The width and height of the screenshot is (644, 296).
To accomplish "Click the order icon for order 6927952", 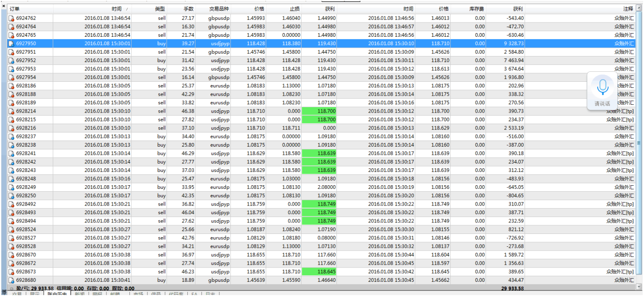I will [x=11, y=61].
